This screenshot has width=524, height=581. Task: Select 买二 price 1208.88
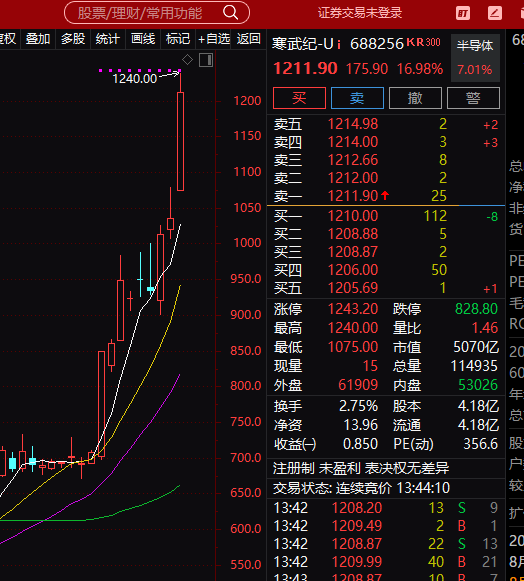[353, 234]
